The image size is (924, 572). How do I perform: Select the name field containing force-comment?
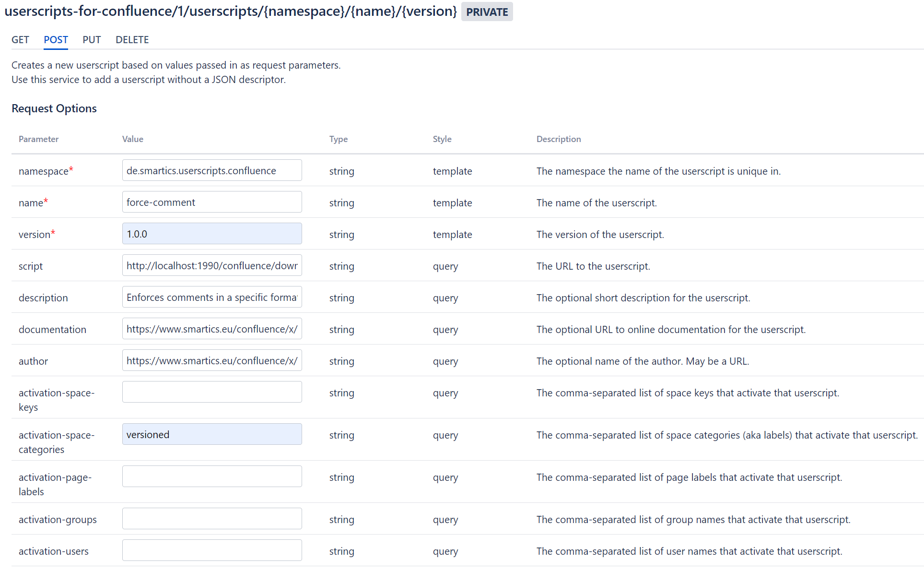pos(211,202)
